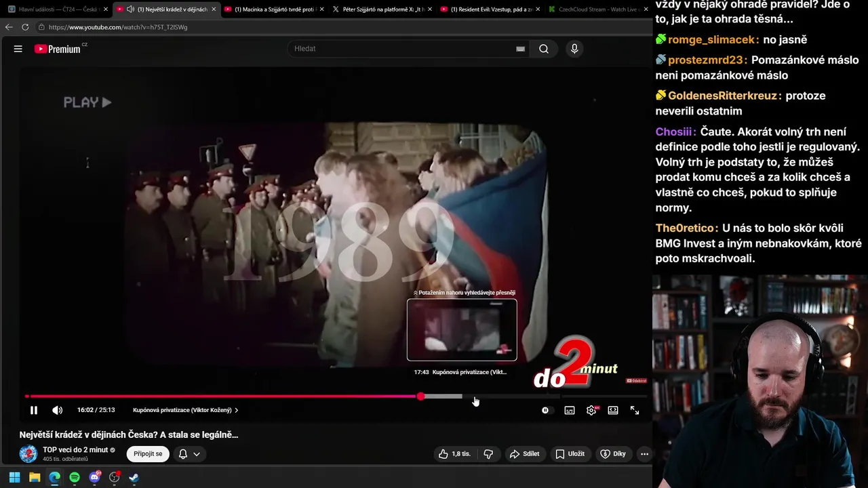Image resolution: width=868 pixels, height=488 pixels.
Task: Open more actions three-dot menu
Action: pyautogui.click(x=644, y=454)
